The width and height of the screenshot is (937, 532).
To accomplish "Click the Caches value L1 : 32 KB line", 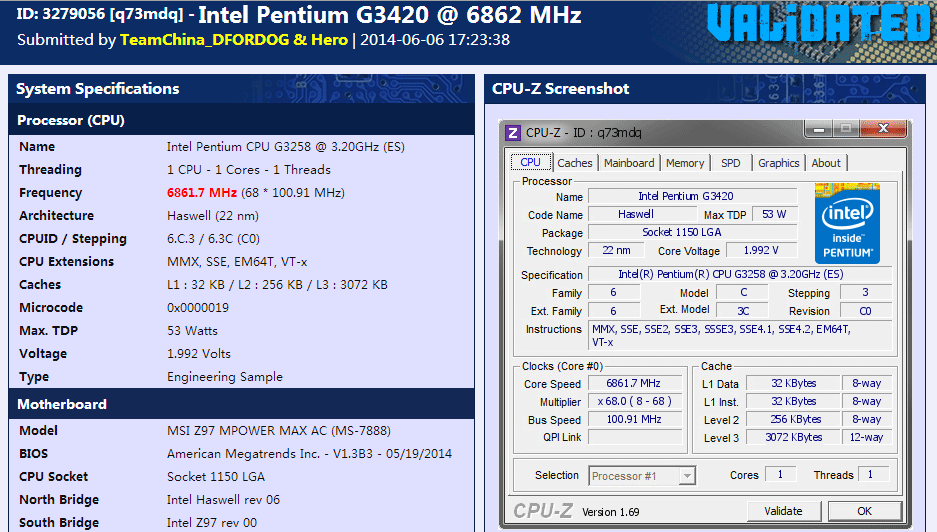I will [x=277, y=285].
